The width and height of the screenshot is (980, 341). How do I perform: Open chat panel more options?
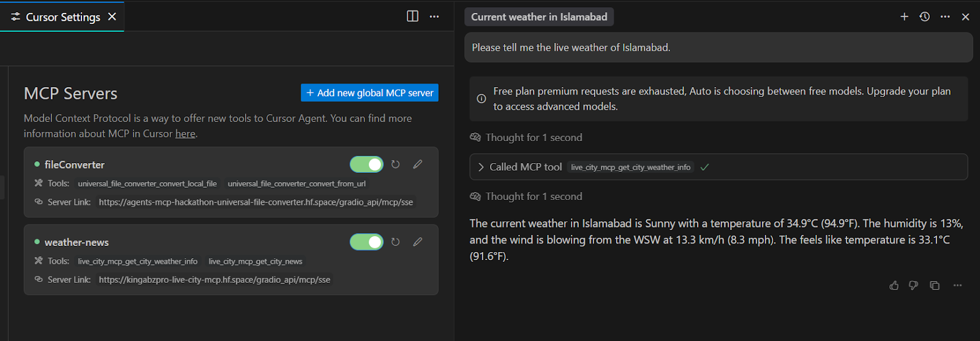click(945, 17)
